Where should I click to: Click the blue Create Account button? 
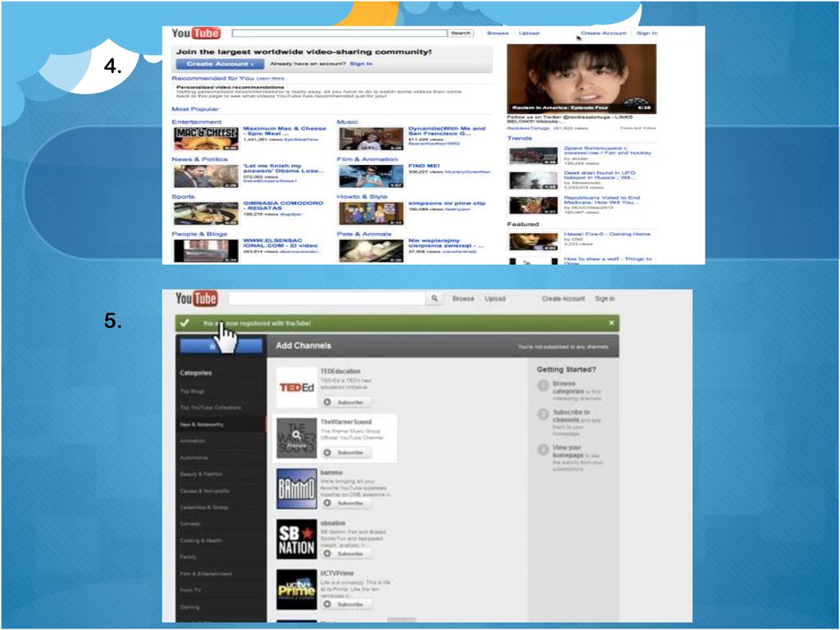click(x=220, y=64)
